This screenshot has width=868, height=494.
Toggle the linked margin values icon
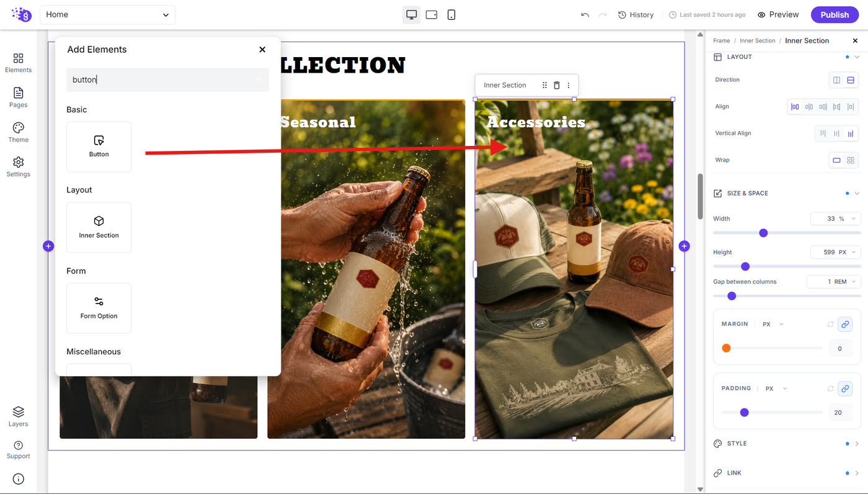pyautogui.click(x=844, y=324)
